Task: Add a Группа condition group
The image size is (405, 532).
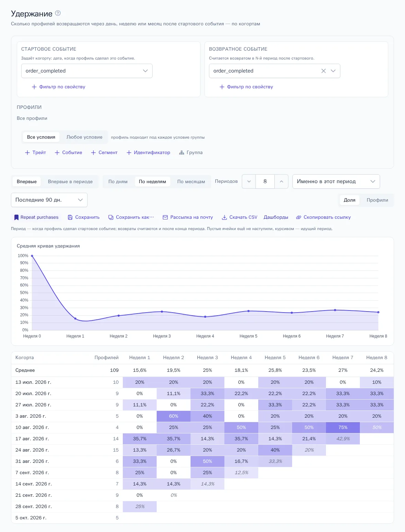Action: click(191, 153)
